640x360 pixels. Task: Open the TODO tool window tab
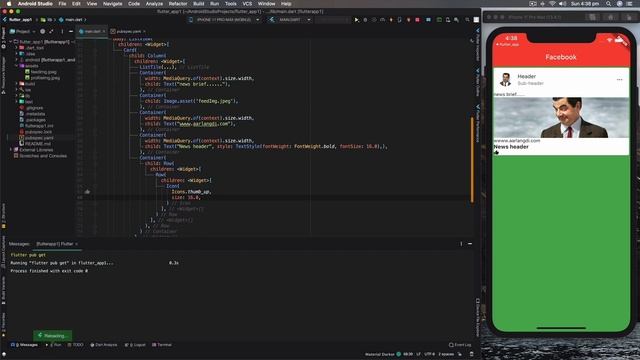pos(76,345)
